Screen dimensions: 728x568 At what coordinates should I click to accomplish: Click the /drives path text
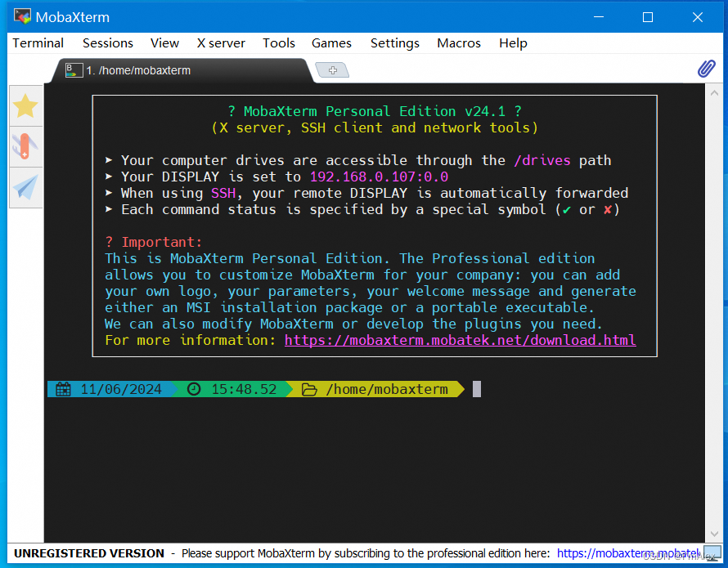(x=542, y=160)
